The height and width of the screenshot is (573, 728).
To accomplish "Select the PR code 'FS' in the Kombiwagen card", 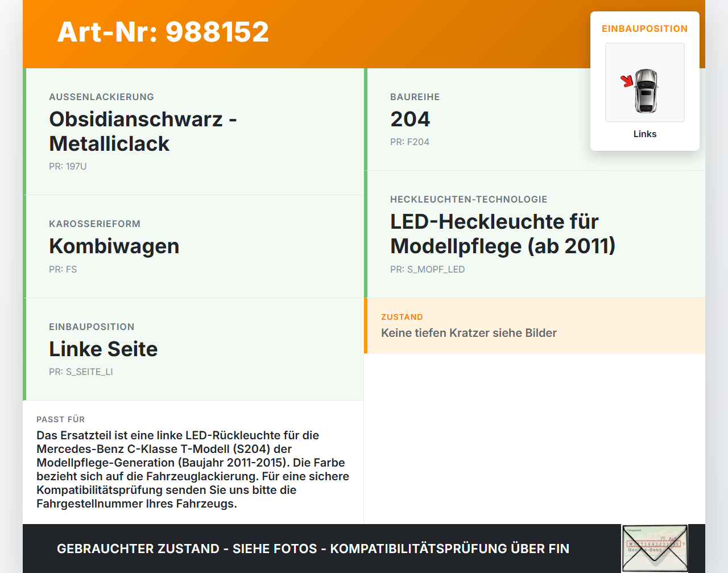I will coord(63,269).
